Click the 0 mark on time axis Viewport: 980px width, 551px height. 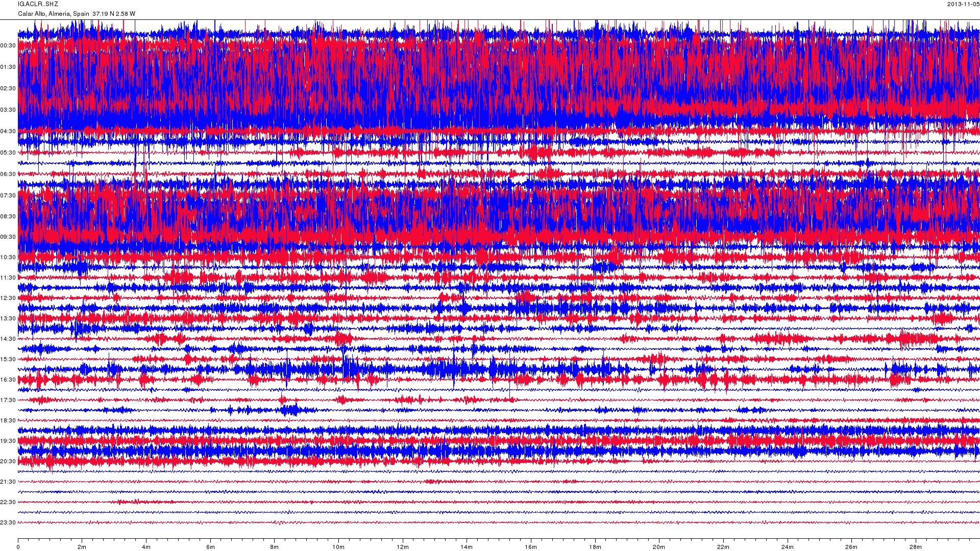click(18, 547)
